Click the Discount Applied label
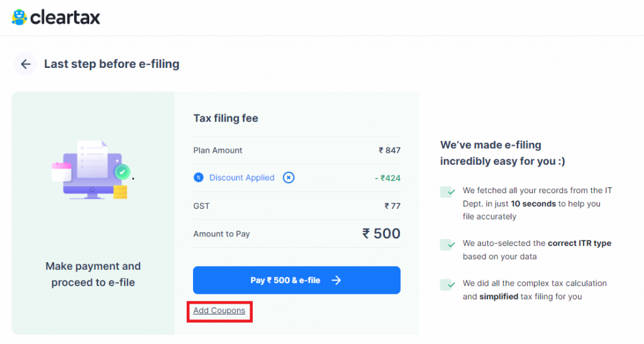Image resolution: width=644 pixels, height=344 pixels. click(x=242, y=178)
